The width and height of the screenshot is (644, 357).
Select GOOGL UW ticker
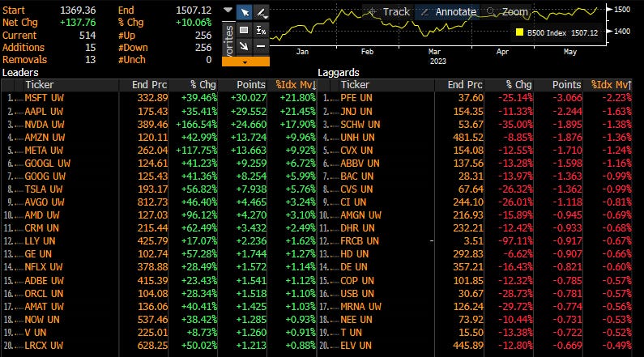click(x=47, y=164)
